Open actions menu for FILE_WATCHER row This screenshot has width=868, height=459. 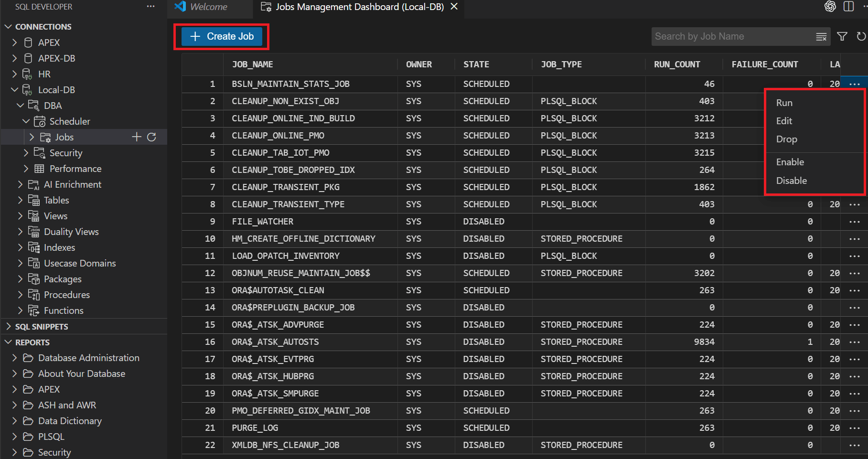tap(854, 222)
